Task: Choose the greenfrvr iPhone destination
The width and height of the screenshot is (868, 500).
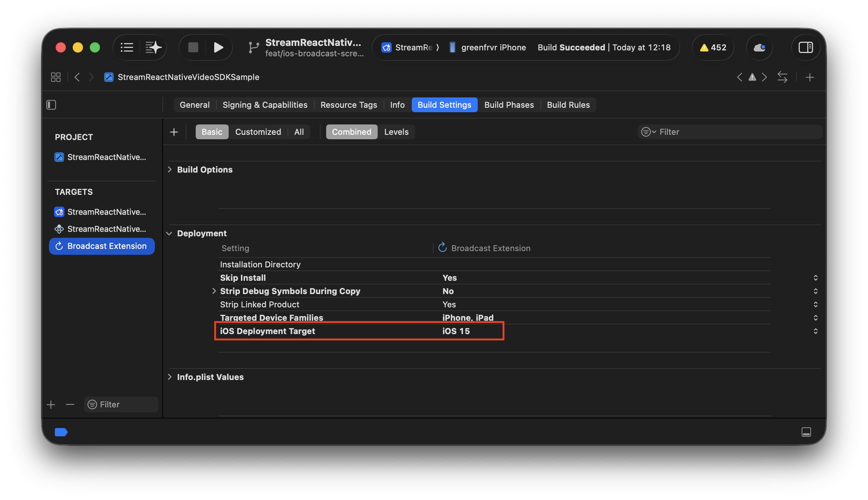Action: coord(488,47)
